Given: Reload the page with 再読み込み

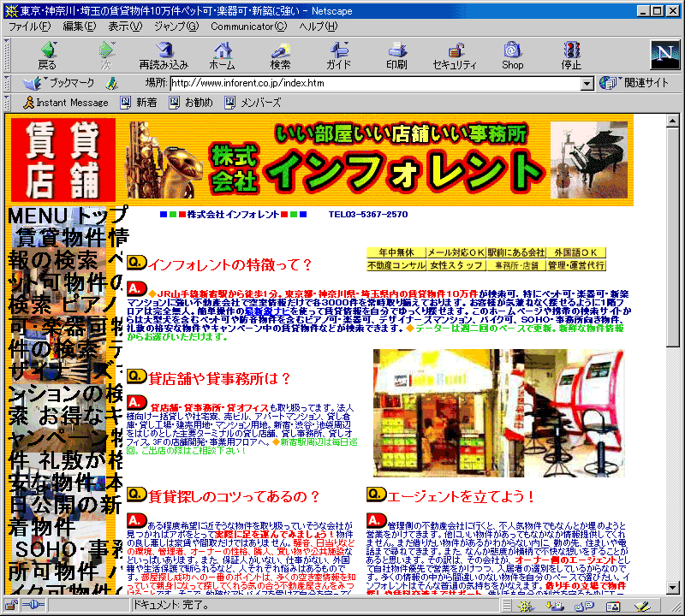Looking at the screenshot, I should click(x=164, y=56).
